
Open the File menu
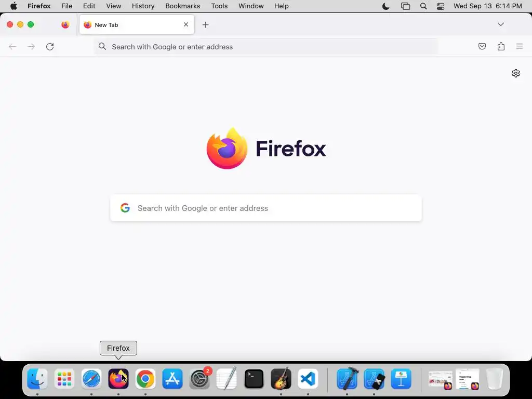(67, 6)
